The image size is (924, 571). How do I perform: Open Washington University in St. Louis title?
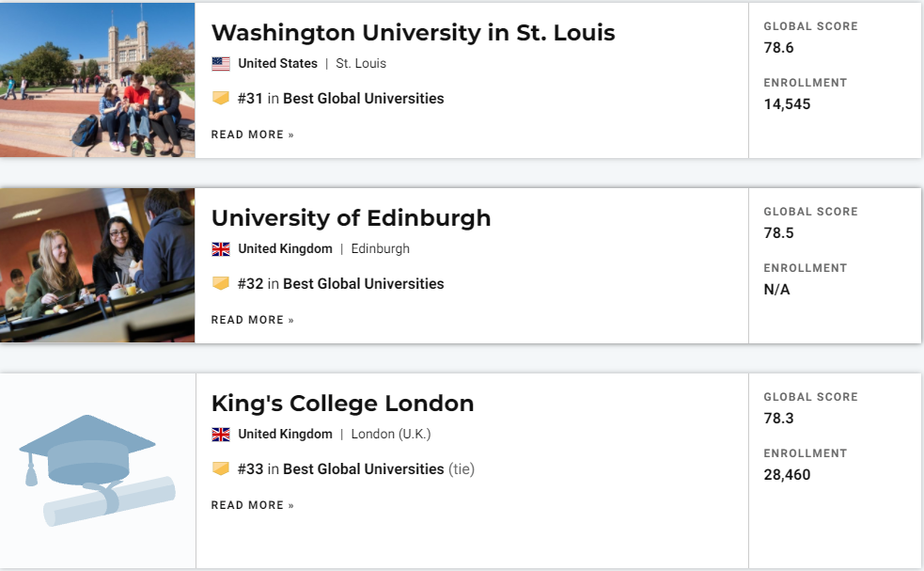(x=413, y=32)
